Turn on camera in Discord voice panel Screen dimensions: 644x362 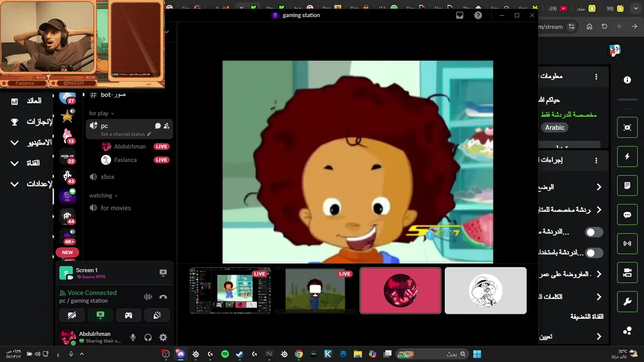(72, 315)
